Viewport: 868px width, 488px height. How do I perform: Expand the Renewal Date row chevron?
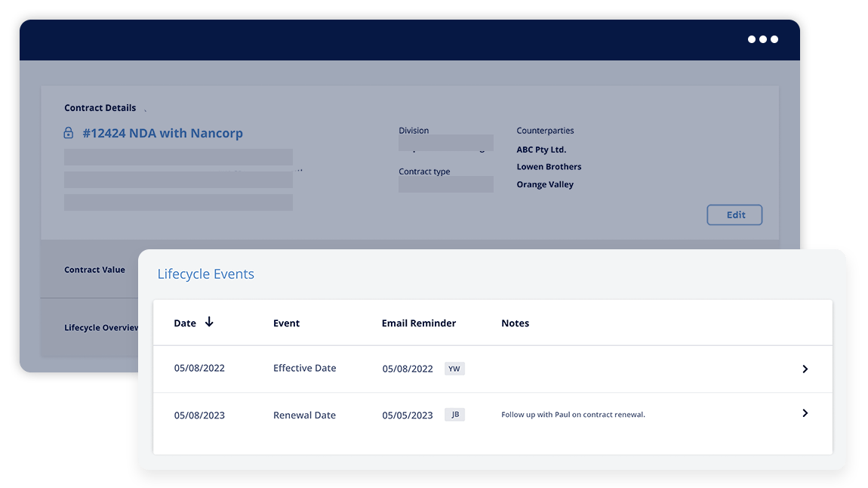click(x=805, y=413)
